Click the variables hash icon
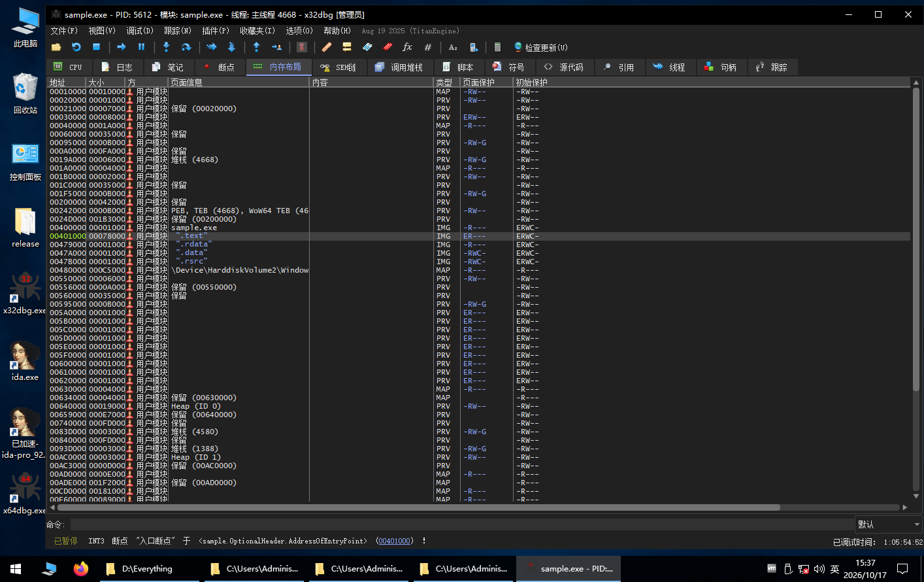This screenshot has width=924, height=582. point(428,47)
